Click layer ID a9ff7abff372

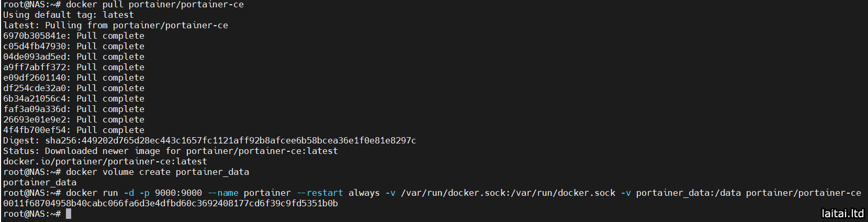click(35, 67)
